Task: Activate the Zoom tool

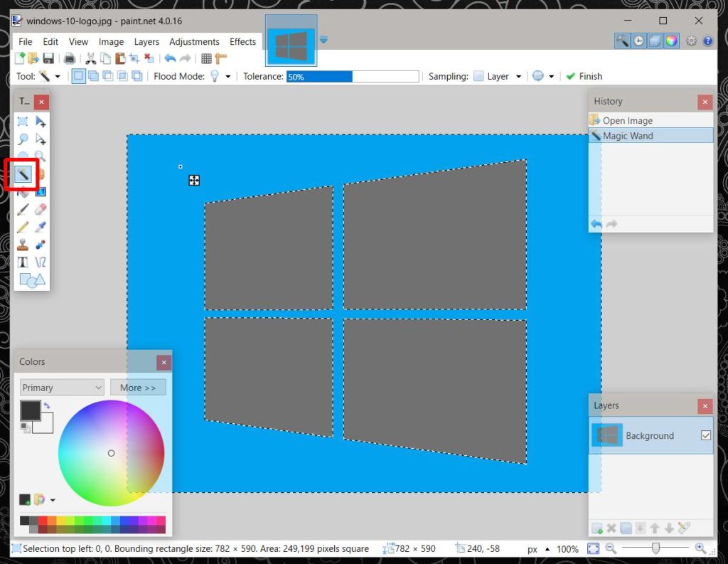Action: pyautogui.click(x=41, y=156)
